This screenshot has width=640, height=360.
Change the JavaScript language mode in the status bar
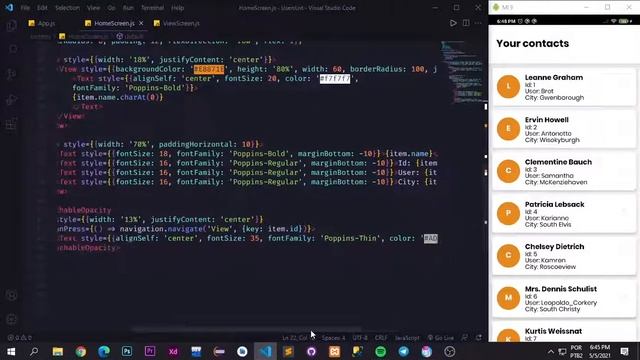point(407,338)
